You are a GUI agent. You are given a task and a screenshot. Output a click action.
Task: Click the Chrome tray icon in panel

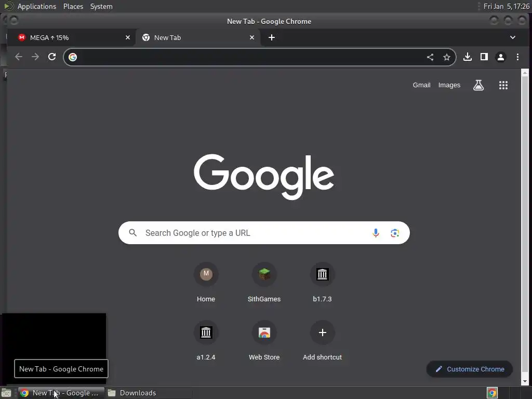click(x=492, y=393)
